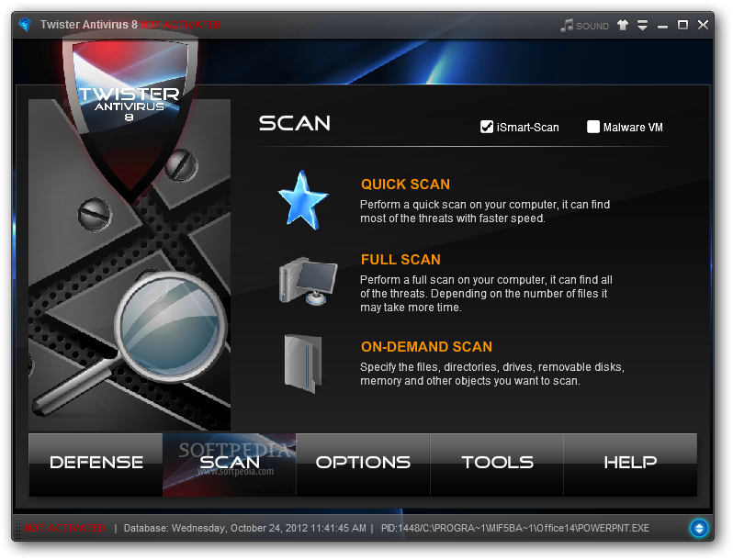
Task: Click the status bar grip dots handle
Action: tap(17, 528)
